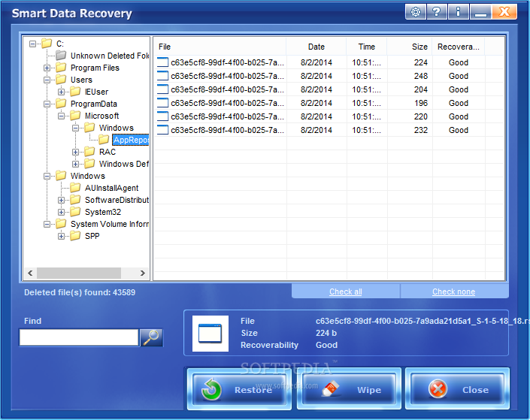
Task: Collapse the Users node
Action: pos(47,80)
